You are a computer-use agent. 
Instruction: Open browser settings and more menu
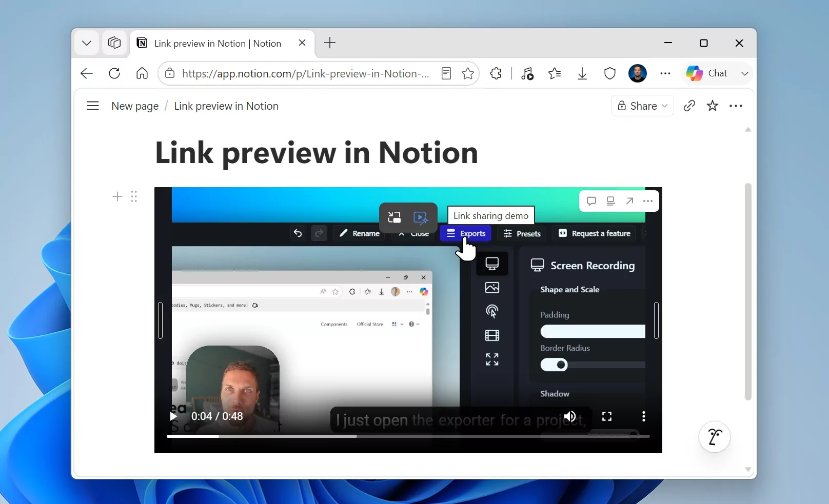coord(665,74)
